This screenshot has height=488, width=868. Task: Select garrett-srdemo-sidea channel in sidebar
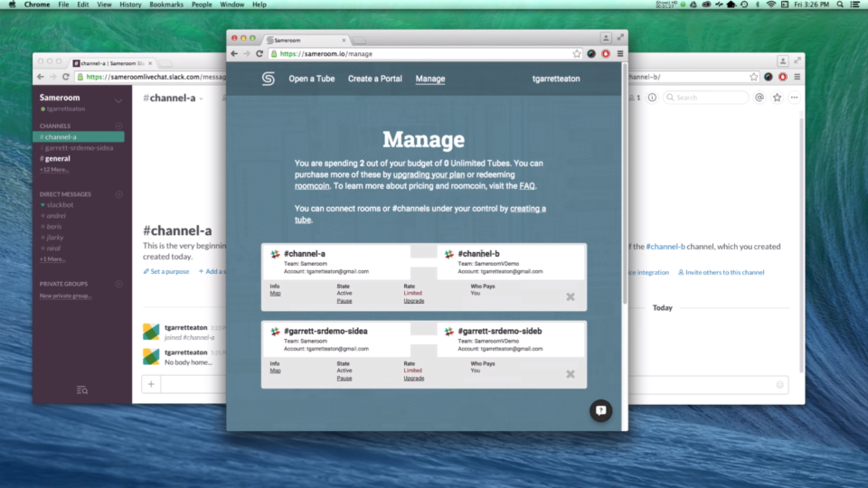(x=79, y=147)
